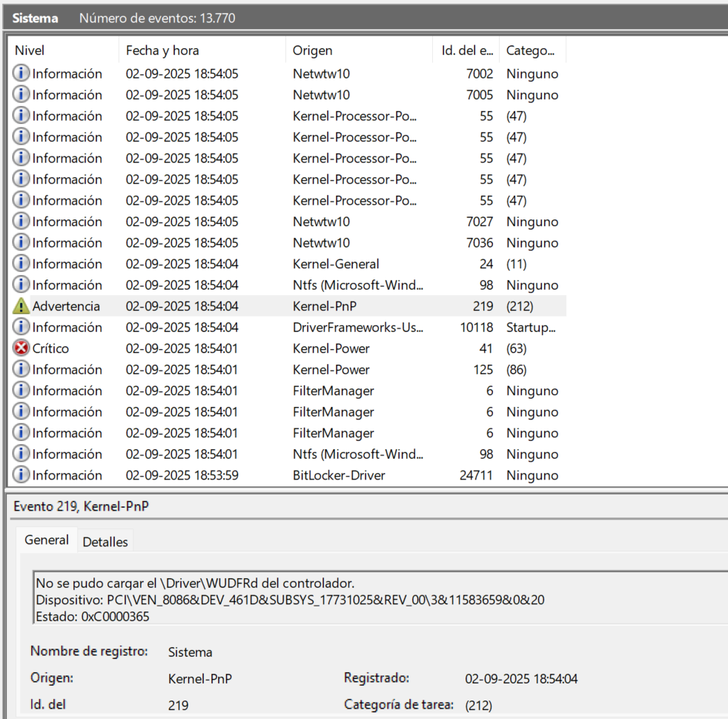This screenshot has height=719, width=728.
Task: Click event ID 41 cell
Action: [x=486, y=348]
